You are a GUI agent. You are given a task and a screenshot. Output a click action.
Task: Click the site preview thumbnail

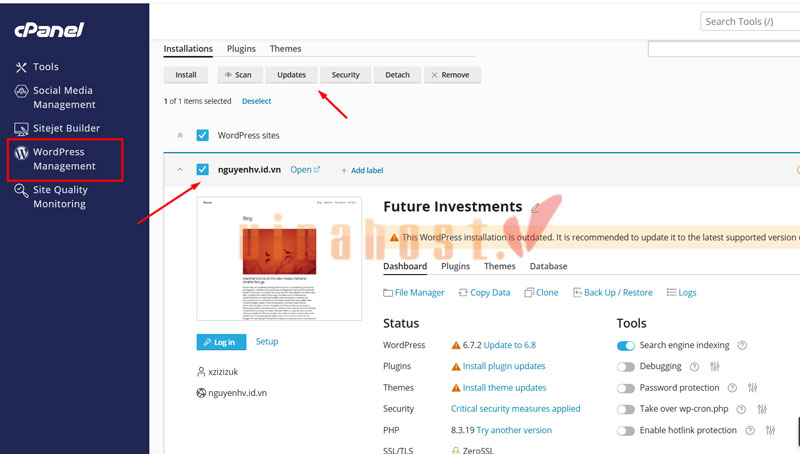click(279, 259)
